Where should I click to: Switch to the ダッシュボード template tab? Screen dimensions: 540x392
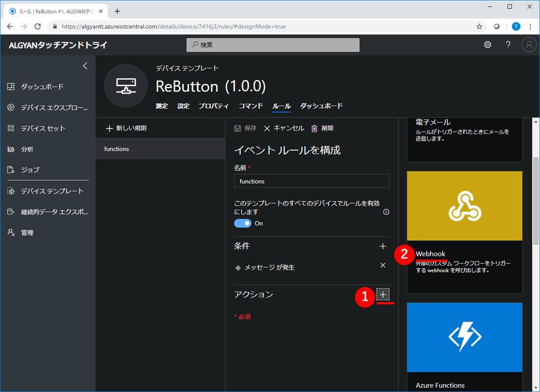point(321,106)
